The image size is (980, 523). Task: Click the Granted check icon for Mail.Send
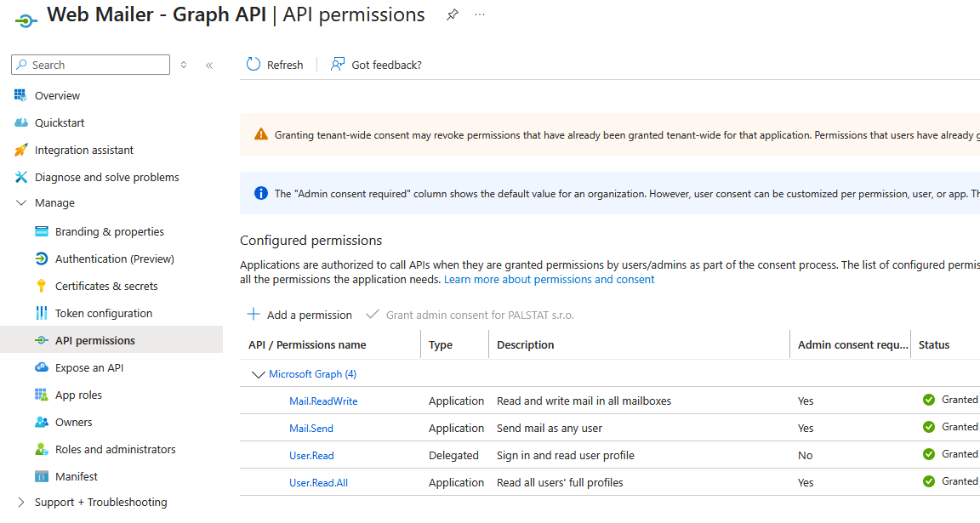pyautogui.click(x=929, y=427)
